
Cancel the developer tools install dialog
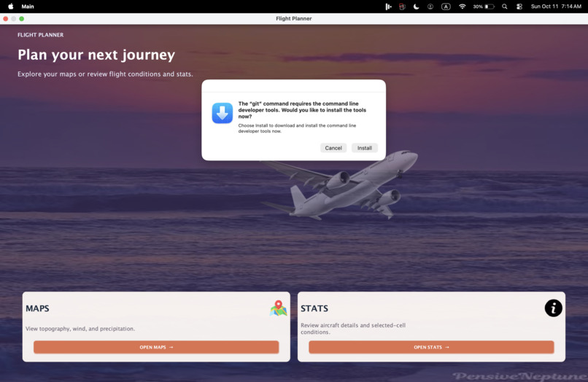[x=333, y=148]
